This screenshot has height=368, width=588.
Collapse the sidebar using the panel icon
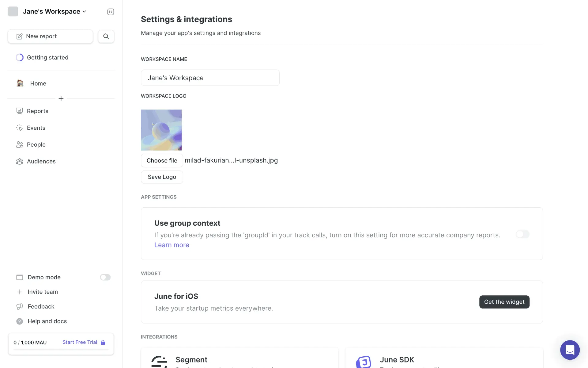tap(111, 12)
